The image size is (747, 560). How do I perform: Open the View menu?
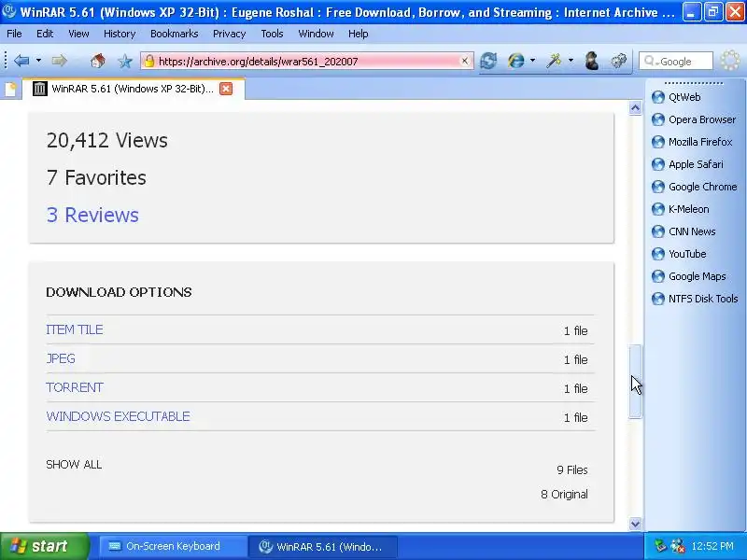tap(78, 34)
